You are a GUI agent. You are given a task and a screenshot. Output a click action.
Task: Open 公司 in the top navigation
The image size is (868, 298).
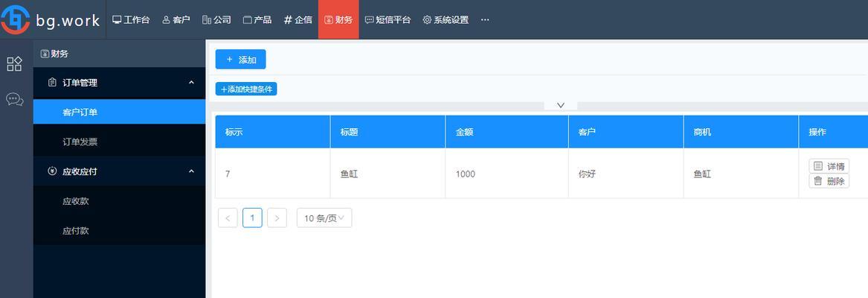[x=216, y=19]
